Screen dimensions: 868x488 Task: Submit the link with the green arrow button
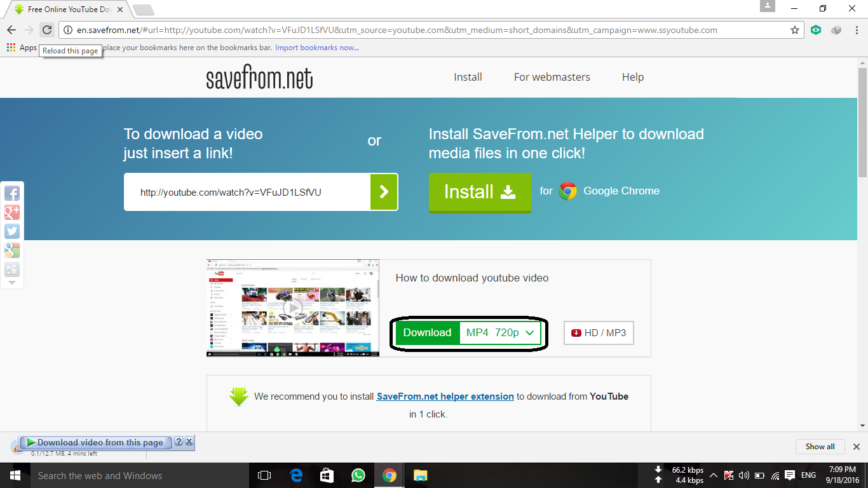point(384,192)
